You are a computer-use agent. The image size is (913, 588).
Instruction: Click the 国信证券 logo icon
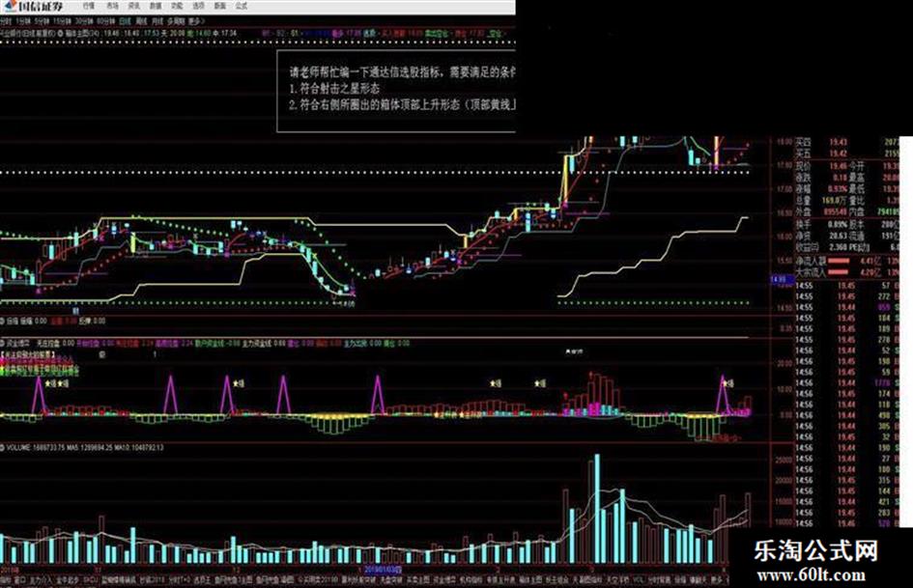[10, 6]
